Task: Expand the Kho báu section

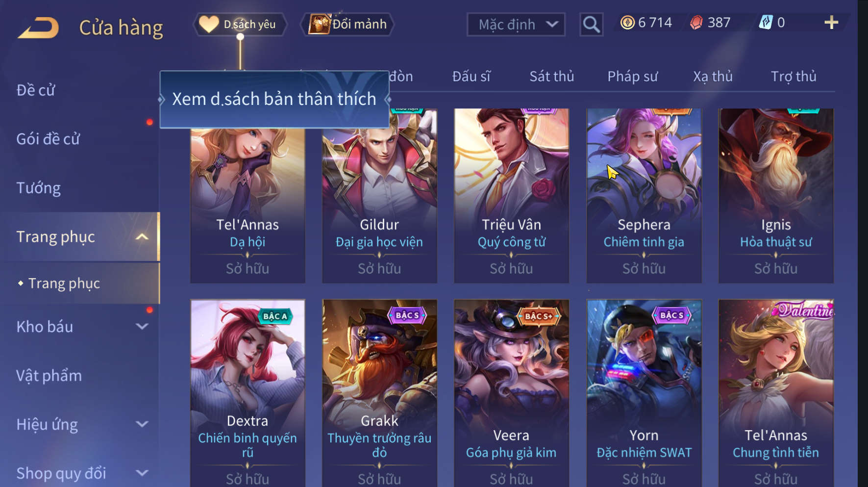Action: tap(142, 327)
